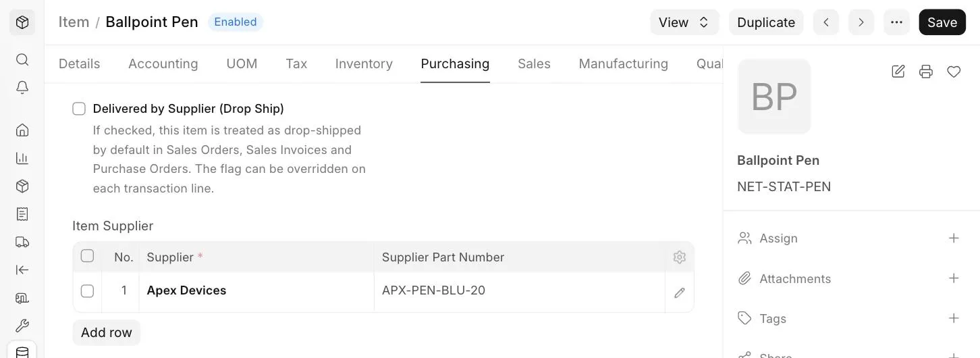Switch to the Inventory tab
The width and height of the screenshot is (980, 358).
[x=364, y=63]
